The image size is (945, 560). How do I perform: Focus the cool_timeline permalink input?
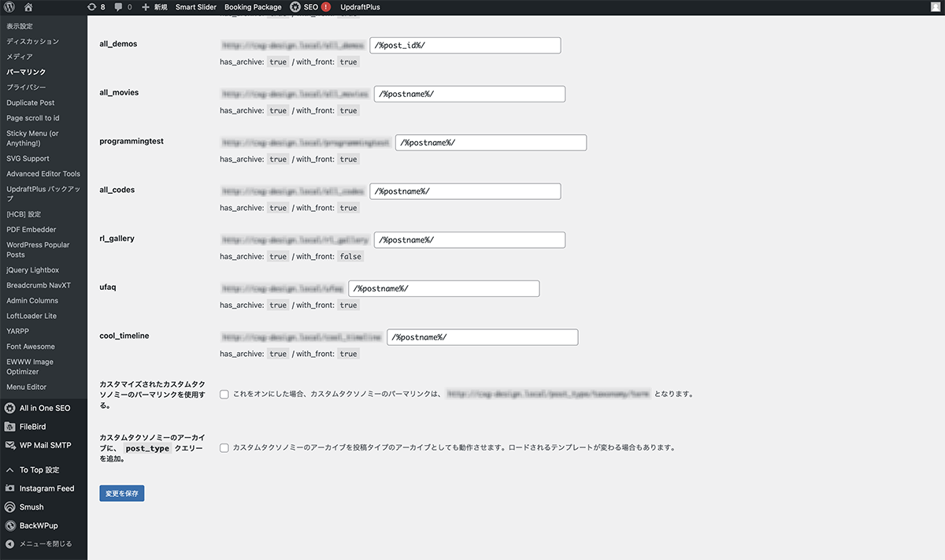[x=482, y=337]
